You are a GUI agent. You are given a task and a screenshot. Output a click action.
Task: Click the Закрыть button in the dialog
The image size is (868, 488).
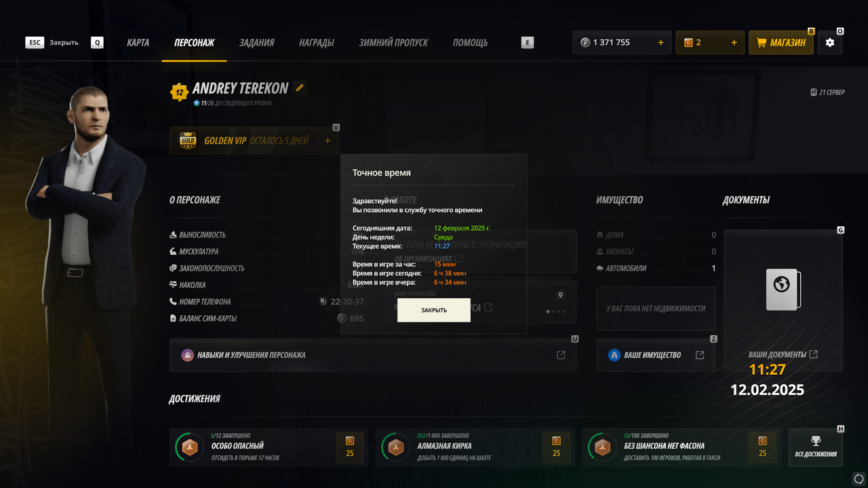434,310
